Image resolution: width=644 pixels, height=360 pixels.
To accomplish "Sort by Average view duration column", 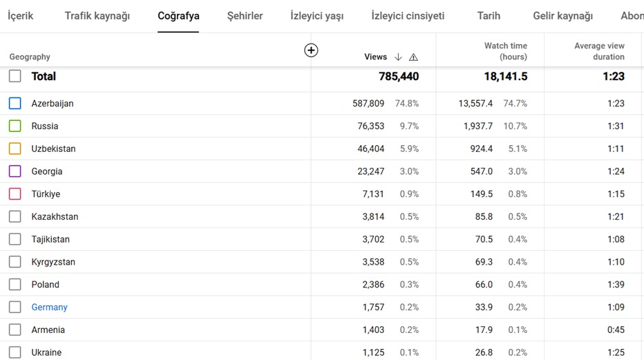I will click(x=599, y=51).
